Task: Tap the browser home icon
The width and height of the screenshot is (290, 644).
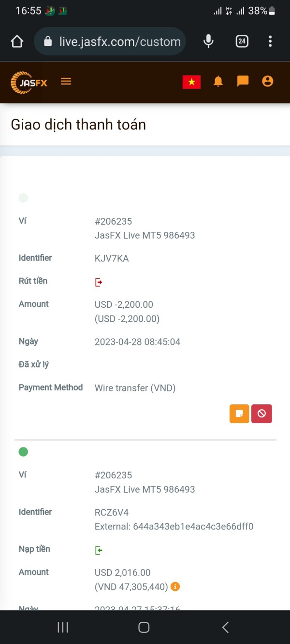Action: (x=17, y=42)
